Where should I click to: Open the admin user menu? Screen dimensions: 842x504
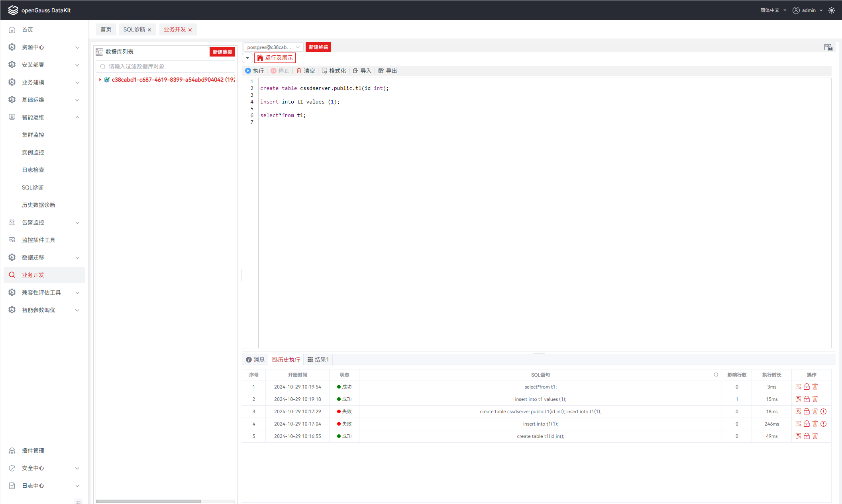[808, 10]
